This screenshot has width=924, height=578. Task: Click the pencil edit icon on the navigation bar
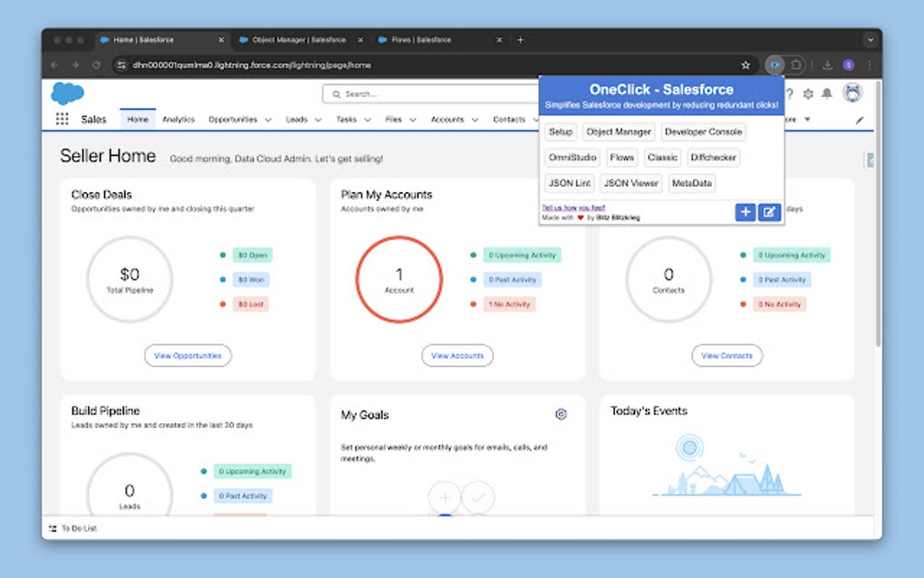tap(859, 119)
